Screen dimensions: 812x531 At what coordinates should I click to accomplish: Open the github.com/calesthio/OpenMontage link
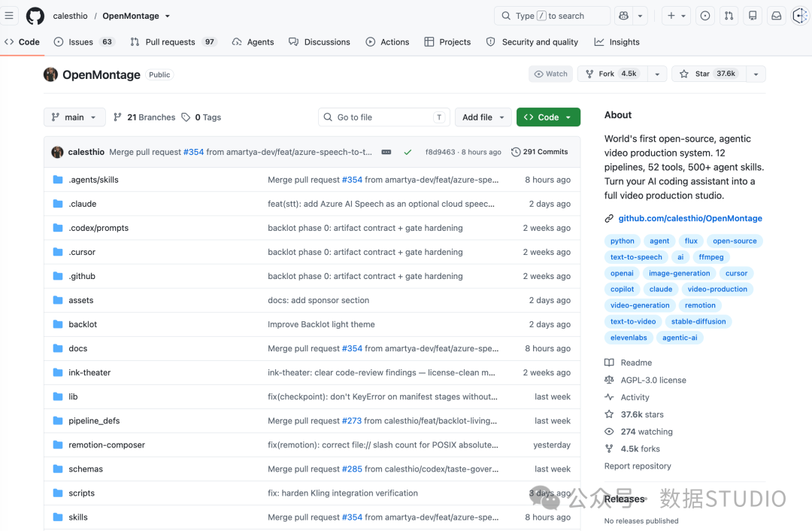pos(689,219)
